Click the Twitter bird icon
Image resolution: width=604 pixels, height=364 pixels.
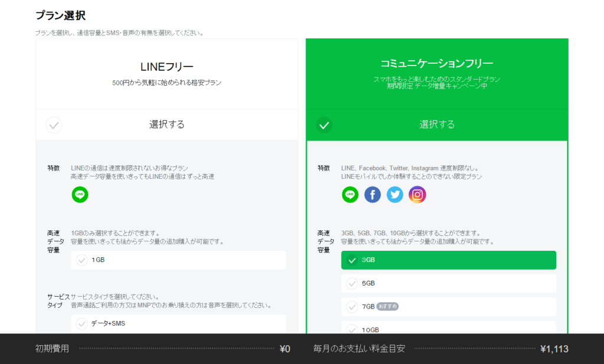pyautogui.click(x=395, y=195)
